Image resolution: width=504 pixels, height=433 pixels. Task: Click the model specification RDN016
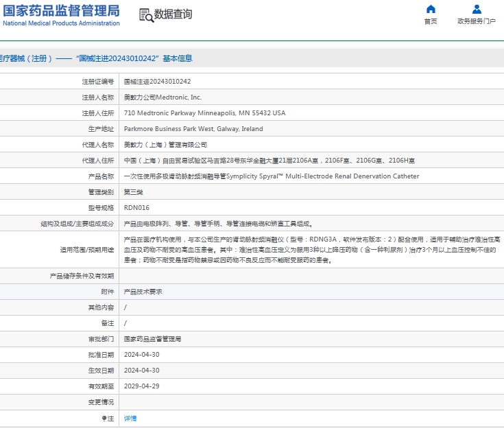click(x=136, y=208)
